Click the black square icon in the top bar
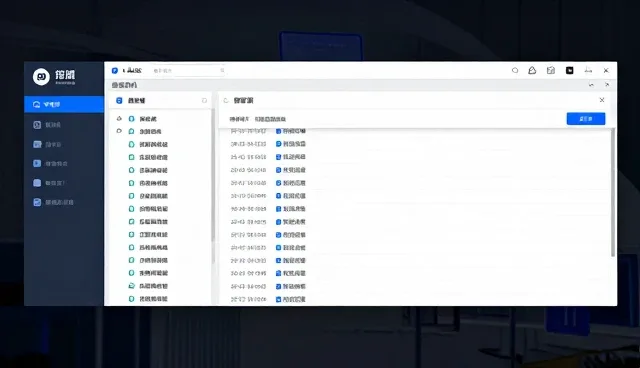This screenshot has width=640, height=368. [x=569, y=71]
